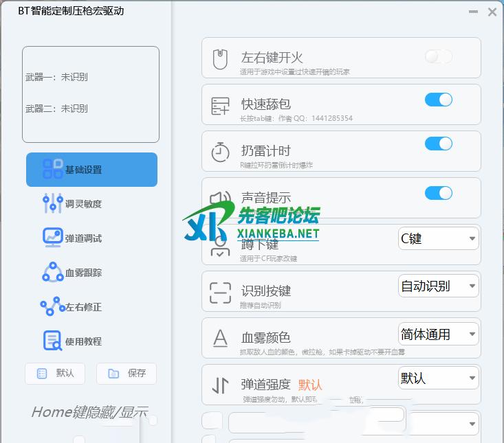Expand the 识别按键 dropdown set to 自动识别
This screenshot has width=504, height=443.
coord(439,286)
